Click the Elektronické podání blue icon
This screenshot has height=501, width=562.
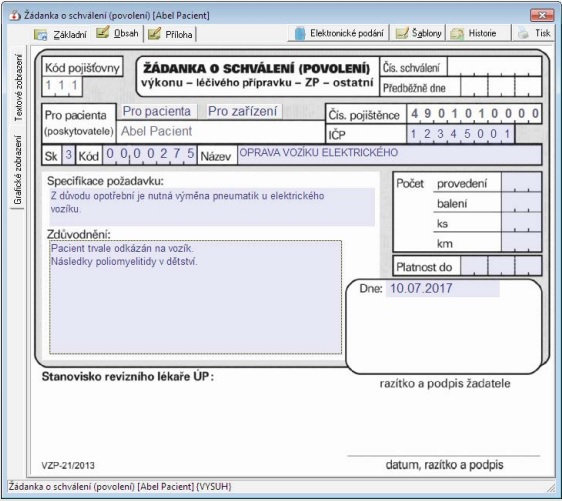[300, 33]
